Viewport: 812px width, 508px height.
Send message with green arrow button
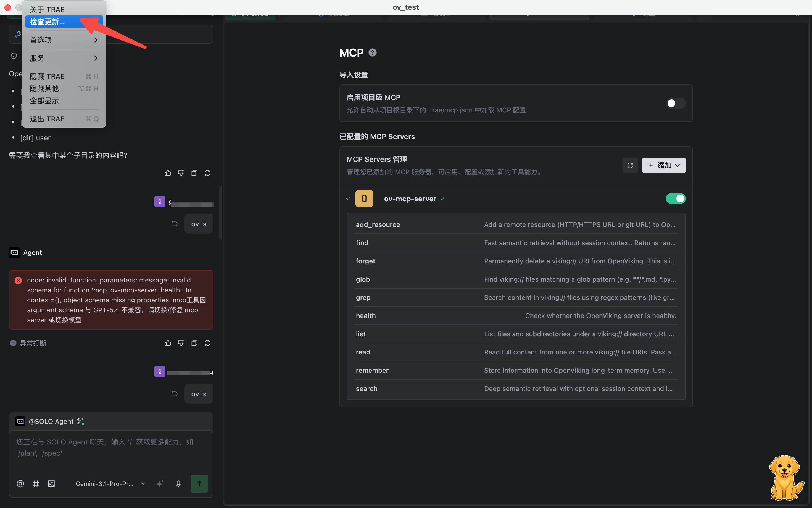(199, 483)
